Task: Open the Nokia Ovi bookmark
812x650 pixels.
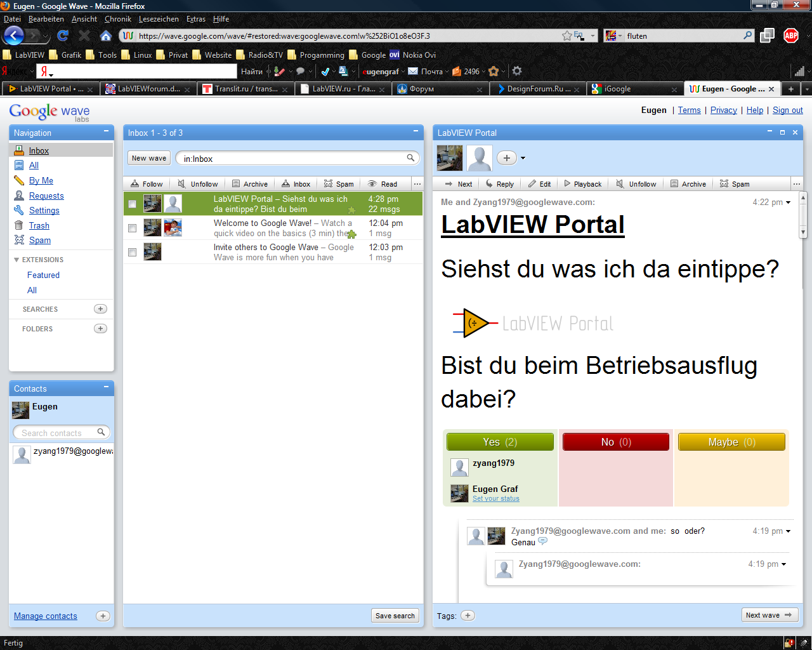Action: coord(412,55)
